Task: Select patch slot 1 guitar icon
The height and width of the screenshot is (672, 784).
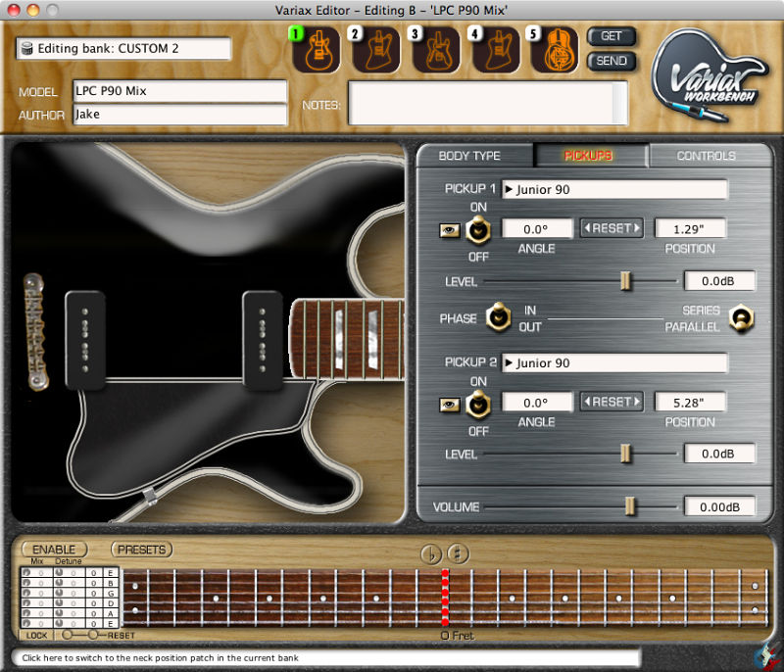Action: [x=316, y=49]
